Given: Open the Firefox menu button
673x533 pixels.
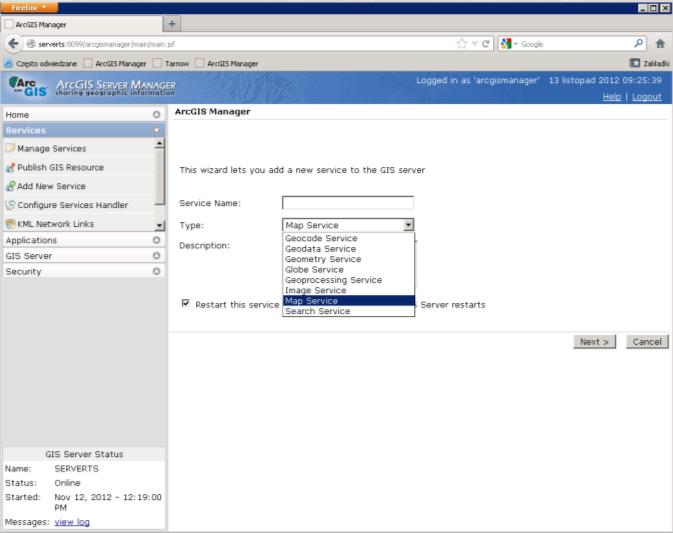Looking at the screenshot, I should (x=29, y=7).
